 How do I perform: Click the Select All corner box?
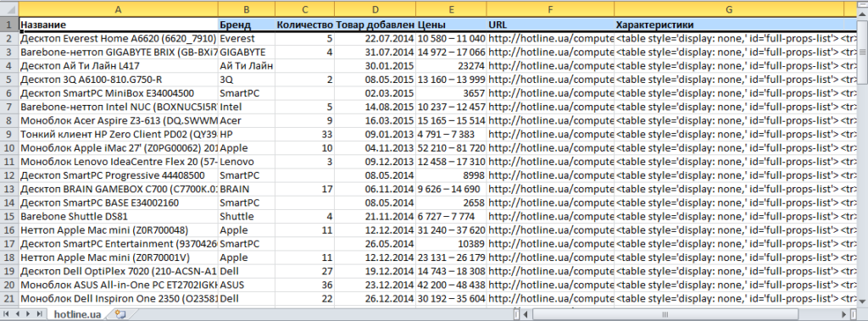[8, 8]
